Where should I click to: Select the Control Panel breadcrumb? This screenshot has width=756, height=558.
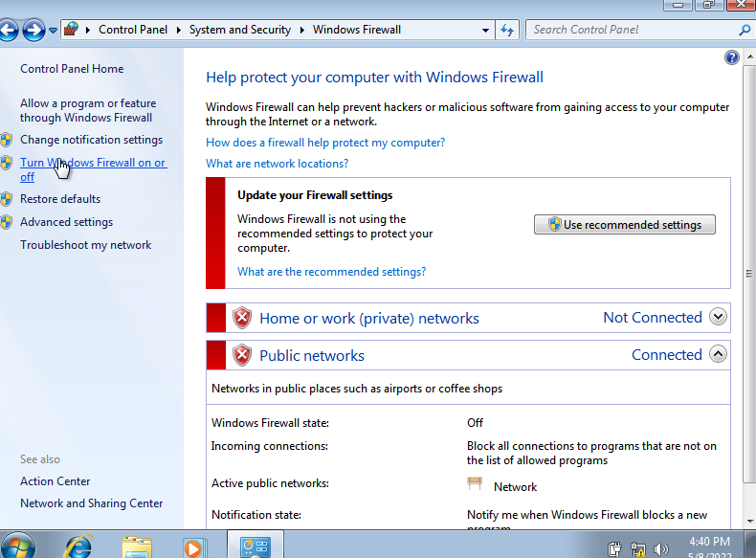pyautogui.click(x=133, y=30)
